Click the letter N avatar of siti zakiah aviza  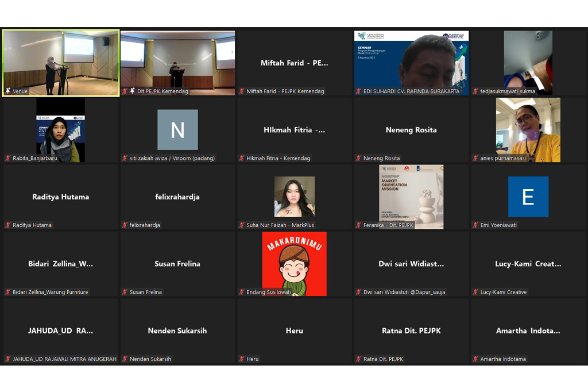(177, 130)
